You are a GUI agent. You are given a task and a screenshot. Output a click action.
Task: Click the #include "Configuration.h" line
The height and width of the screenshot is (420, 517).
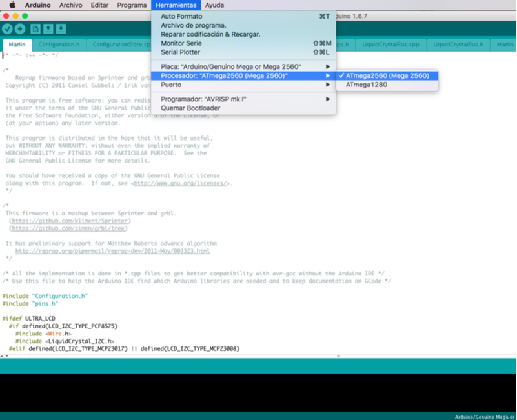45,296
